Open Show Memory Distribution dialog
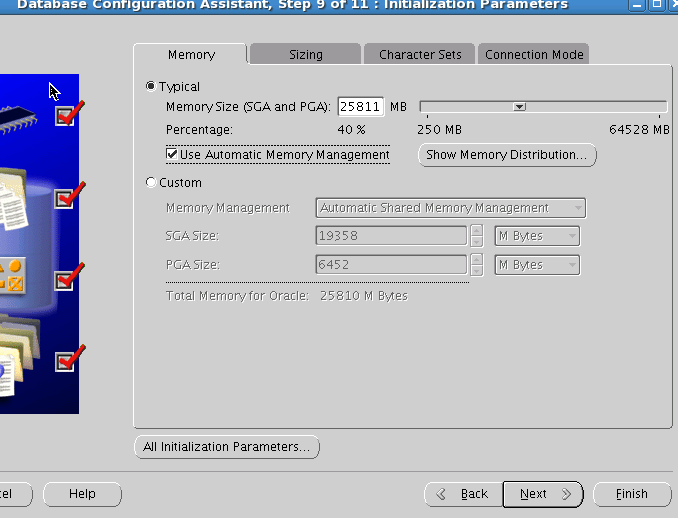This screenshot has height=518, width=678. pos(507,155)
